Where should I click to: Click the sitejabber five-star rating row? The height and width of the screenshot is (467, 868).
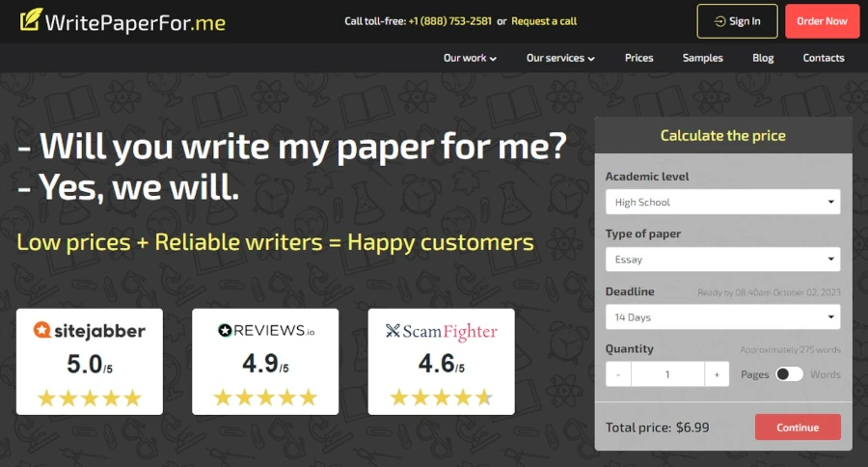coord(90,398)
